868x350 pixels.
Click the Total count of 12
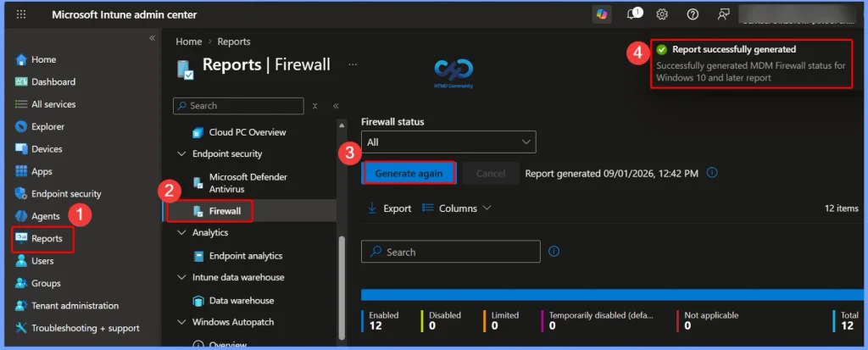click(x=848, y=325)
